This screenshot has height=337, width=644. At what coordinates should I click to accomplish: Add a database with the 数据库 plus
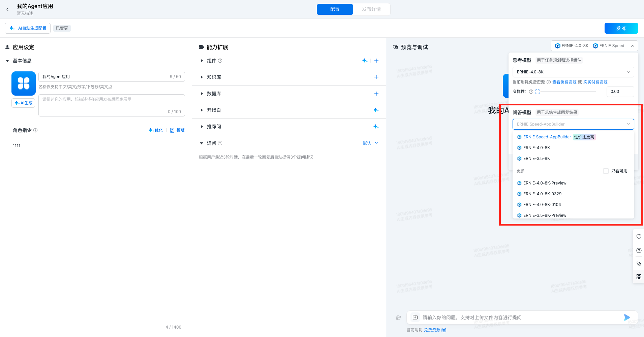376,94
